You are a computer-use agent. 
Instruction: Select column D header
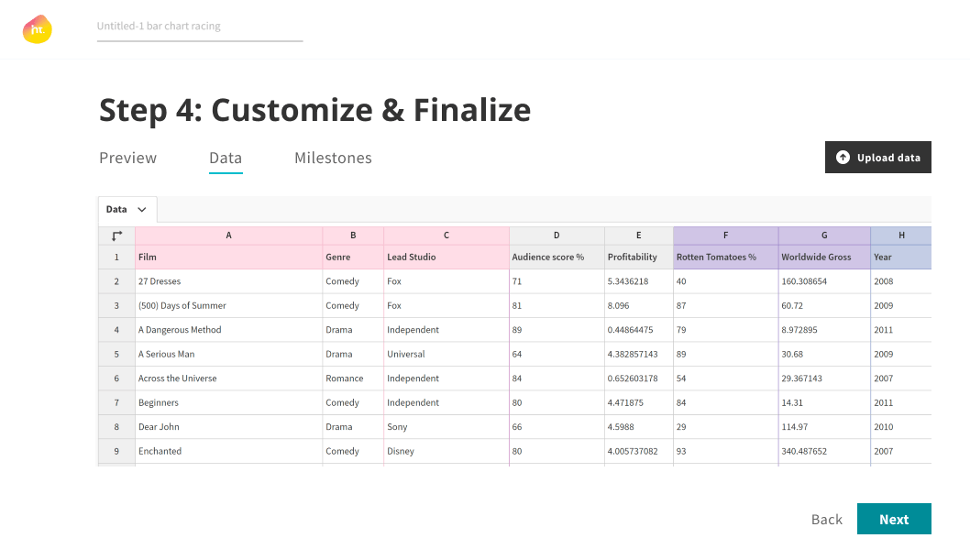(557, 236)
